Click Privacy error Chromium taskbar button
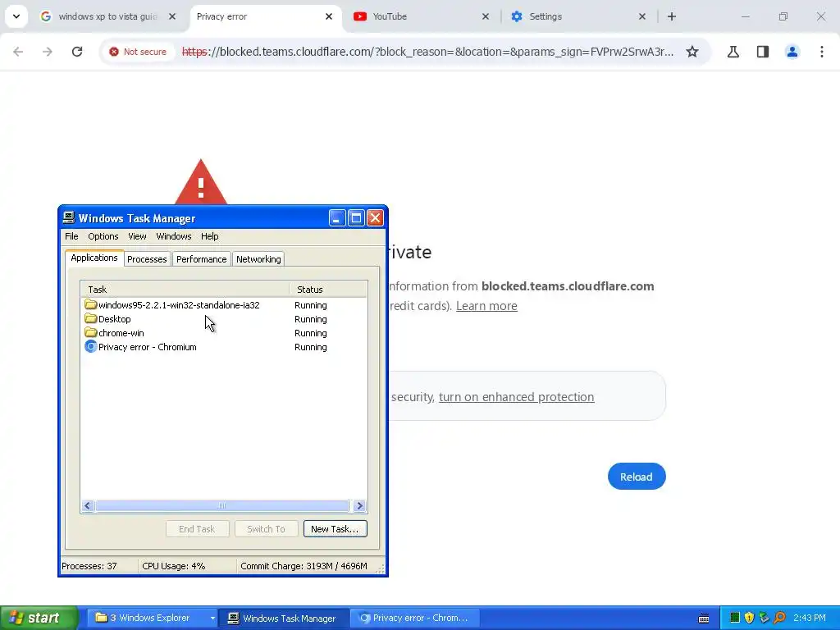 pos(414,618)
